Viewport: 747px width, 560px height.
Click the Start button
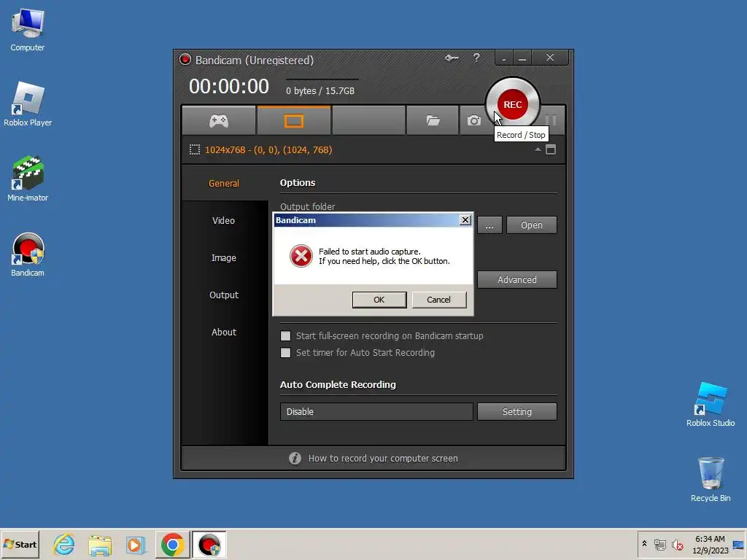coord(20,544)
